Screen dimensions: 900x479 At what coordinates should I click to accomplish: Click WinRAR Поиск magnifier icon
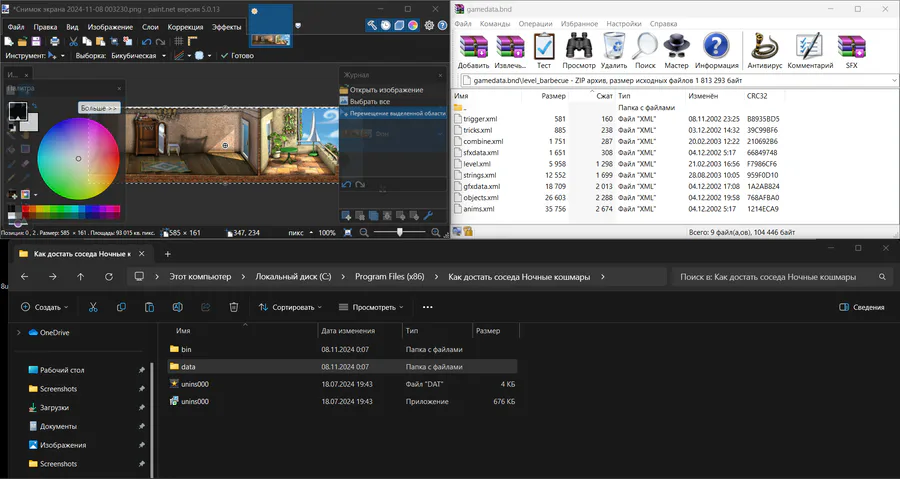(x=645, y=51)
